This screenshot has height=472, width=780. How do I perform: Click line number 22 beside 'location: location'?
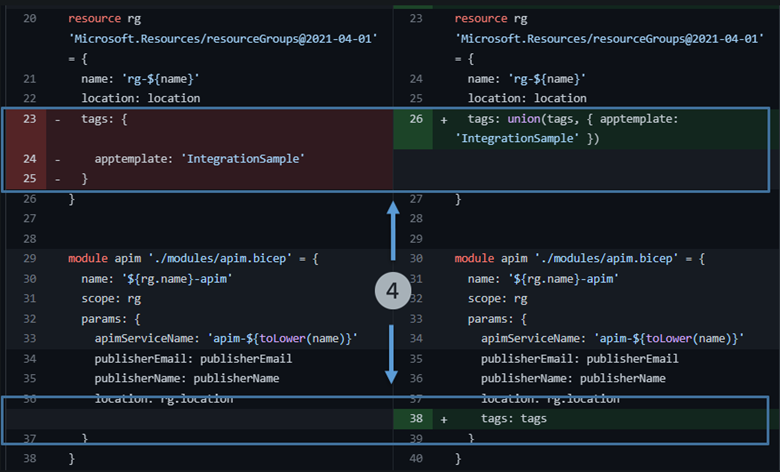click(29, 98)
